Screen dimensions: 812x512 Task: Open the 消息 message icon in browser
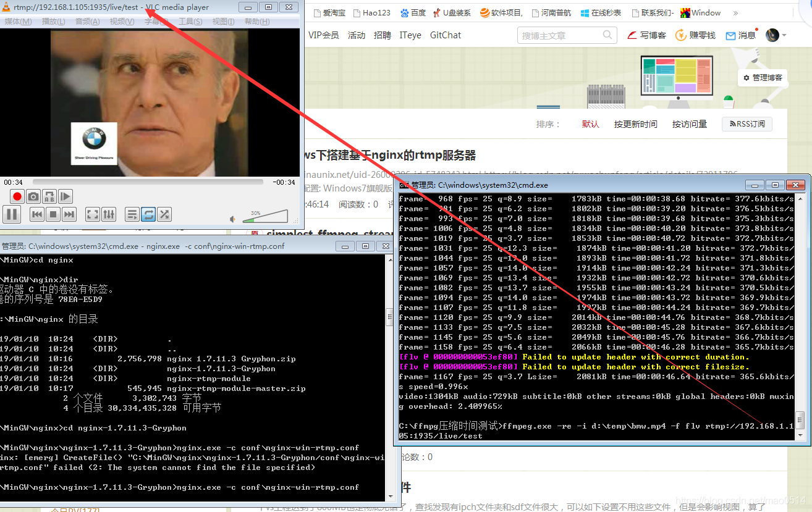click(x=740, y=35)
